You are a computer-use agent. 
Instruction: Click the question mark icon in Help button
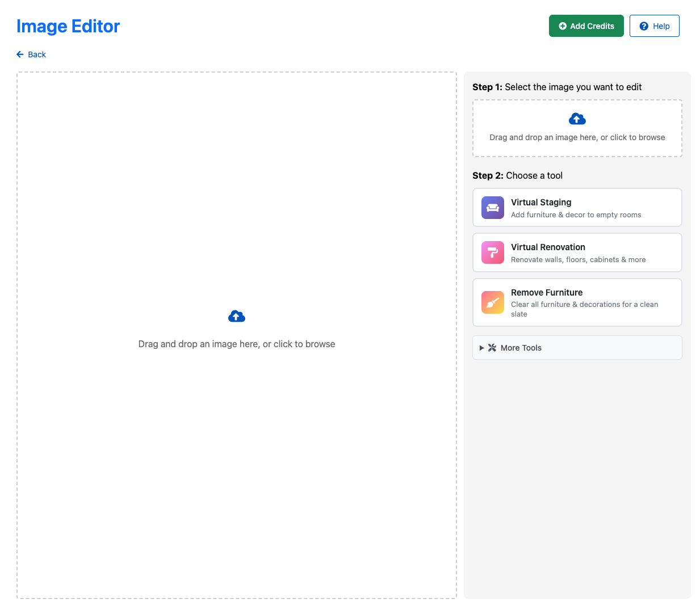click(643, 26)
